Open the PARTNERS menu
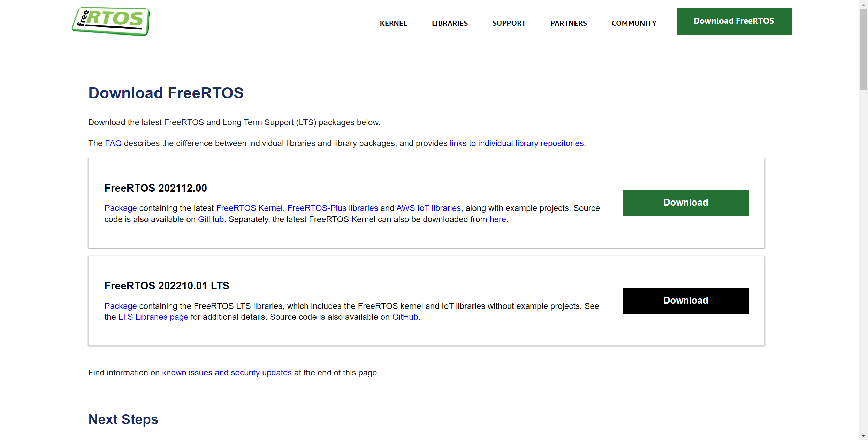 (x=569, y=23)
